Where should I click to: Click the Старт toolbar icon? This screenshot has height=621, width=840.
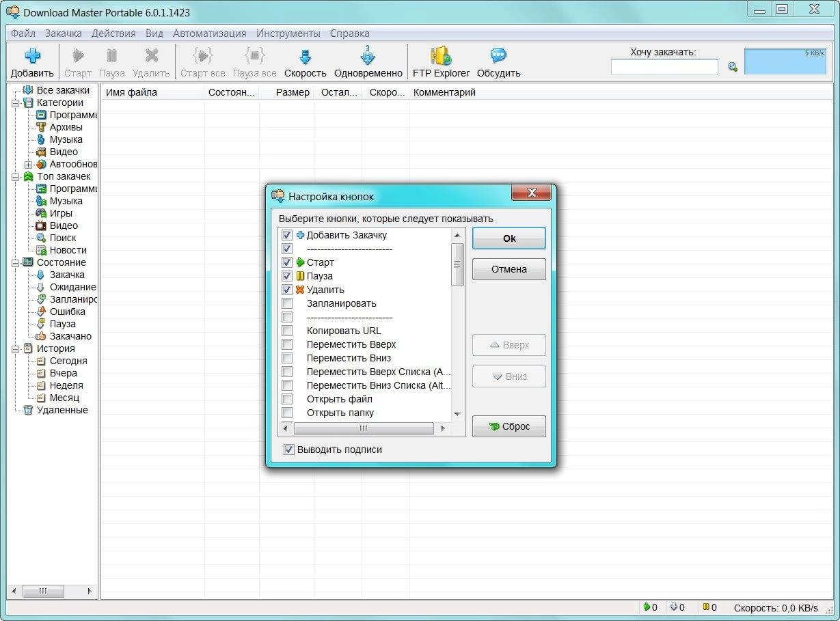[78, 56]
